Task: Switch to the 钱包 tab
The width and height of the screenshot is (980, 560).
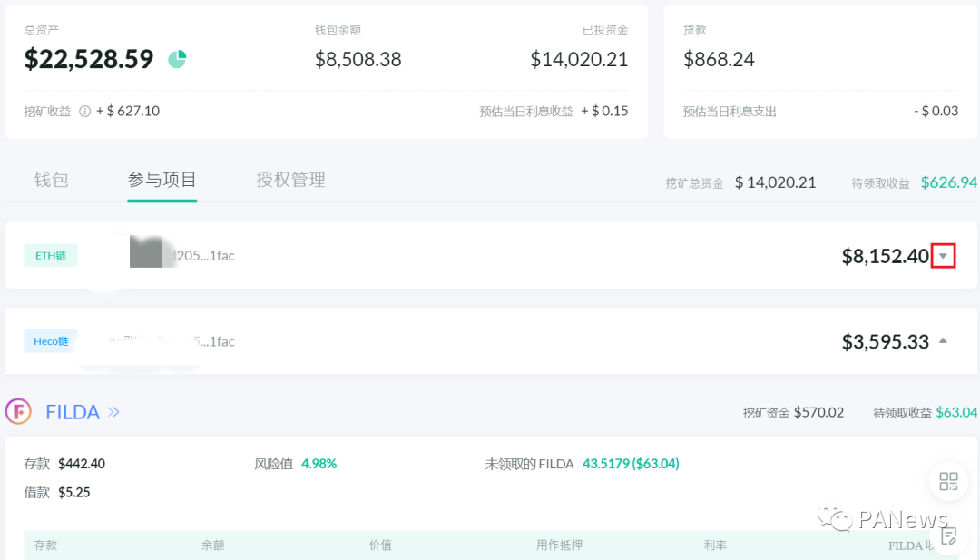Action: coord(51,179)
